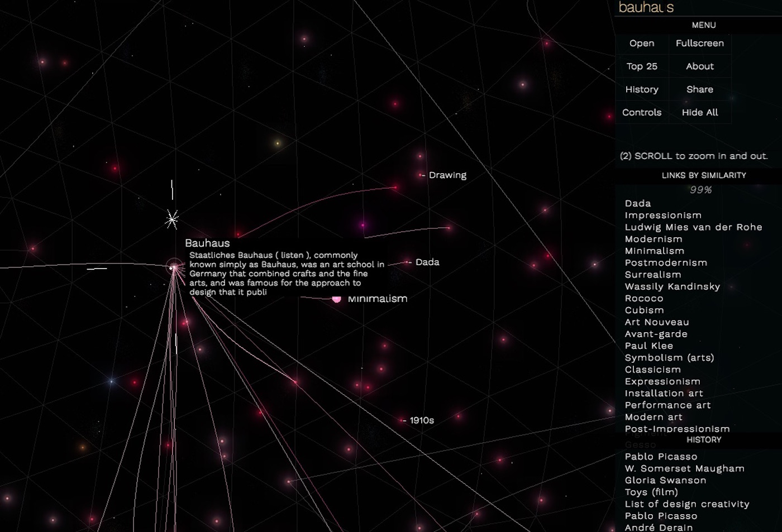Click the pink Minimalism node marker
782x532 pixels.
point(337,299)
